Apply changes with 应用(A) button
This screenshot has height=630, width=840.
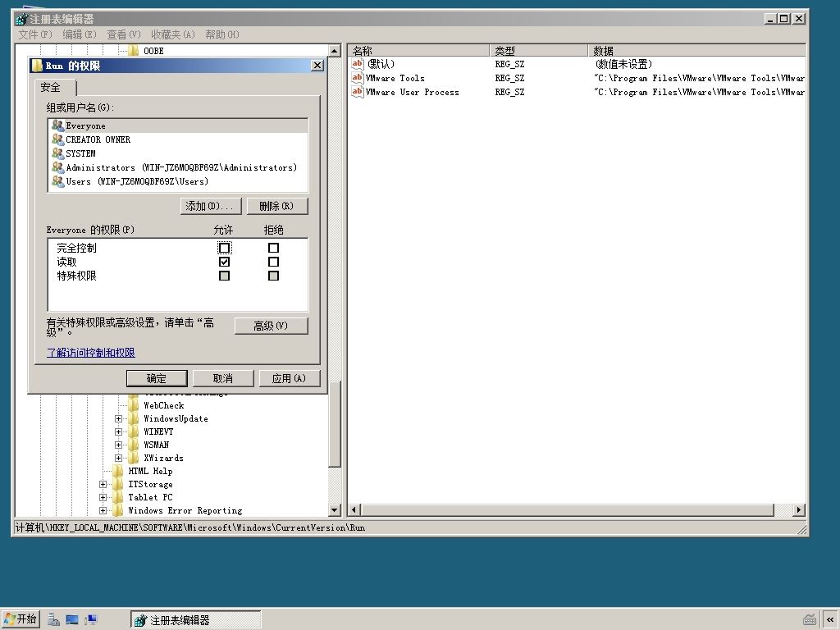290,378
